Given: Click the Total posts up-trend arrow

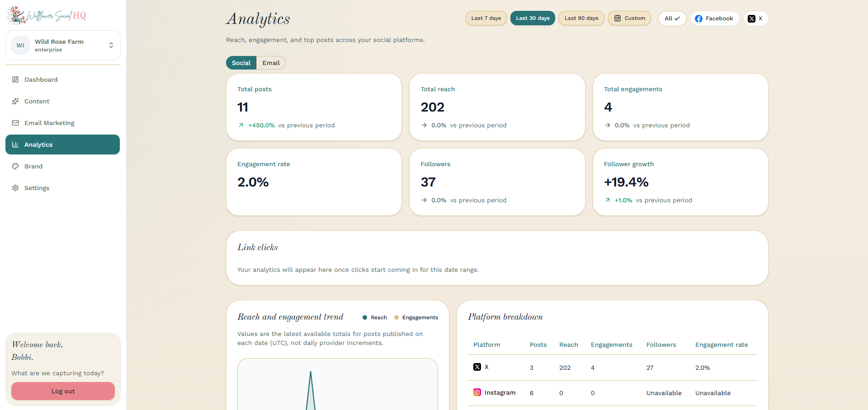Looking at the screenshot, I should 241,125.
